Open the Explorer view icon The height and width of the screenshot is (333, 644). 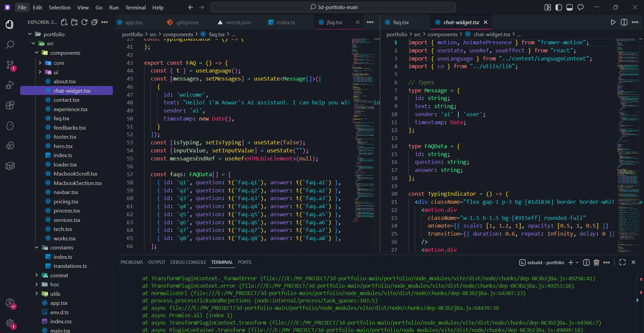[10, 24]
